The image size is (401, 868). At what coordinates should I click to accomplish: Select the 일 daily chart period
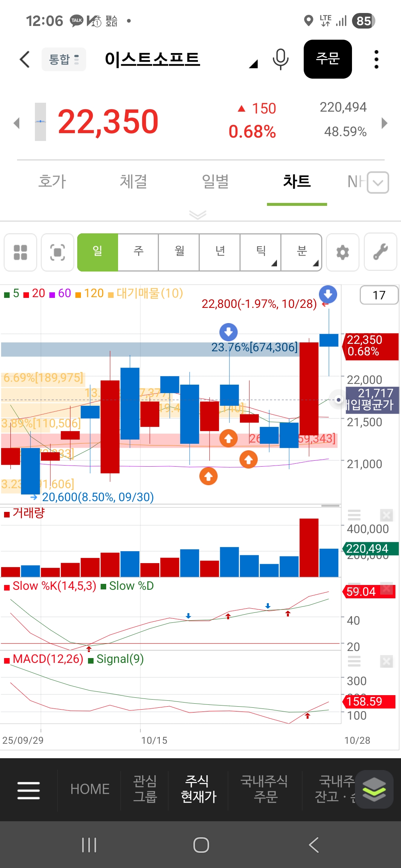(98, 252)
